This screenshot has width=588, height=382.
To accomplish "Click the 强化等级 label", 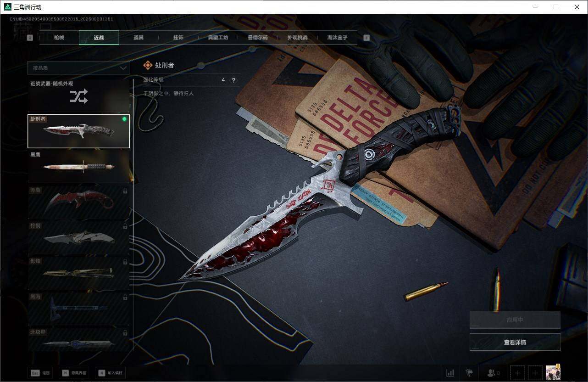I will pyautogui.click(x=153, y=80).
